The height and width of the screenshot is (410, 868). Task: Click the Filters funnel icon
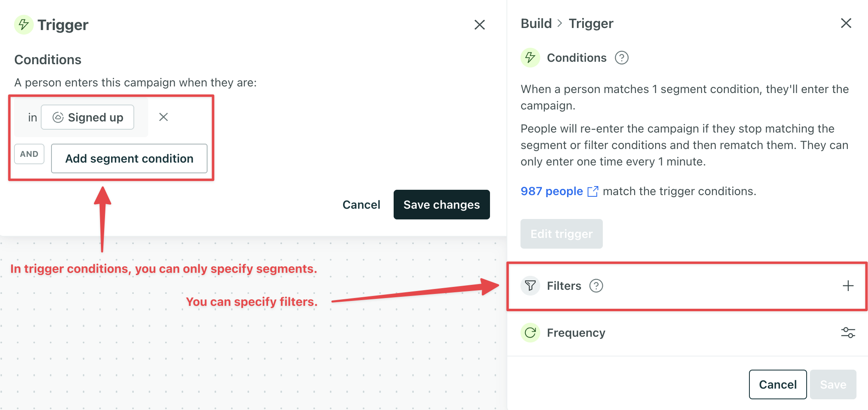point(530,286)
